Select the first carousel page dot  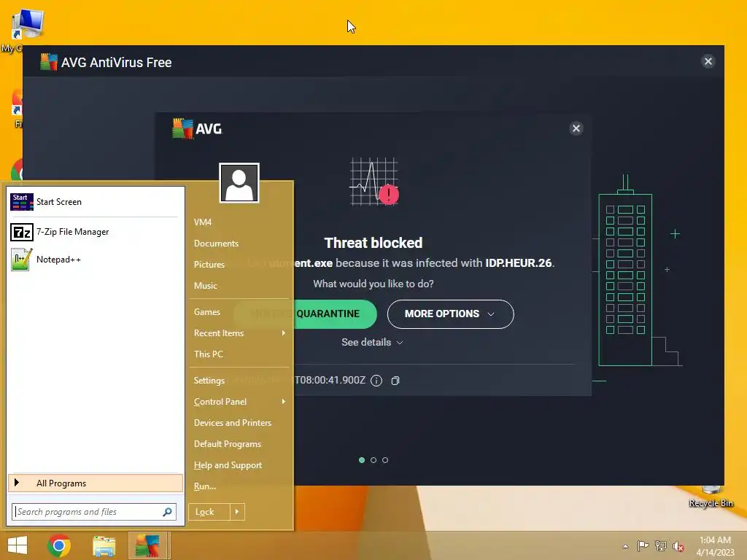[x=362, y=460]
